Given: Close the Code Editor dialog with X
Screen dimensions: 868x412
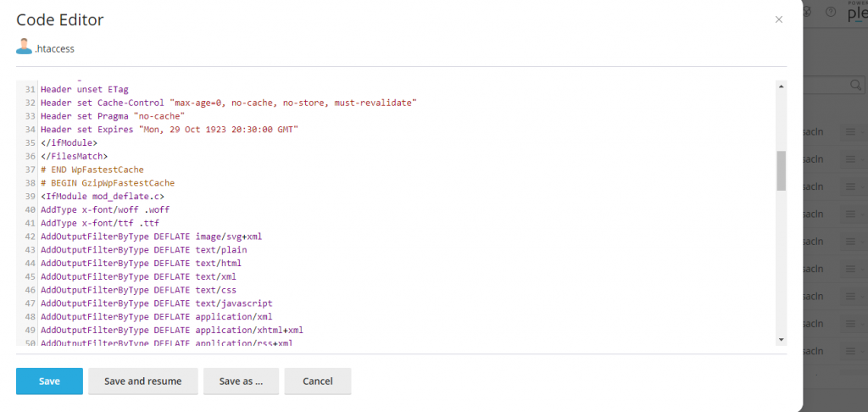Looking at the screenshot, I should pos(779,19).
